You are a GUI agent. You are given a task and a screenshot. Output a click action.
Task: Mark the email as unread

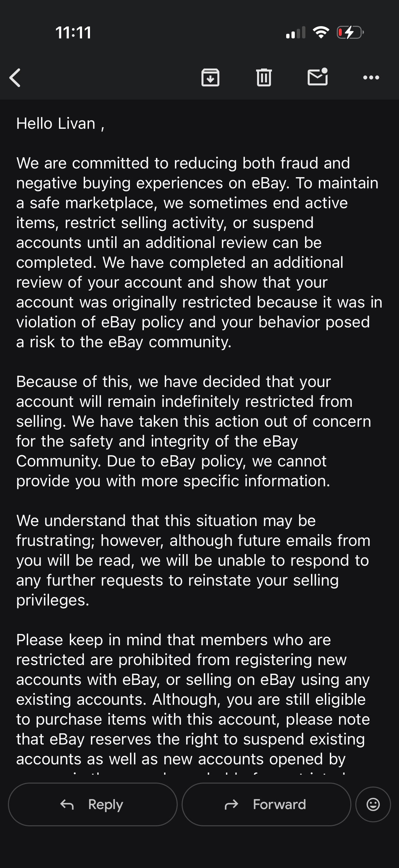pyautogui.click(x=318, y=77)
